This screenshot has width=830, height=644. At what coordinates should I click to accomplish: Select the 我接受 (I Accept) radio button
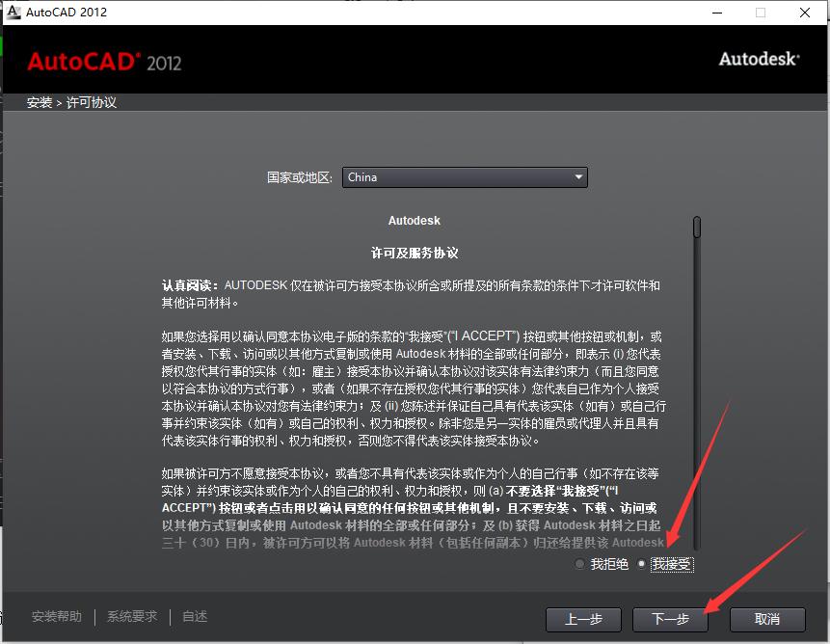coord(640,565)
